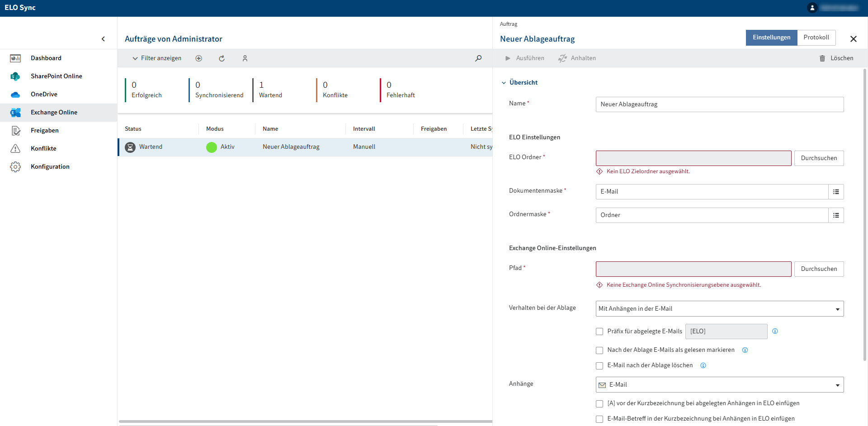Switch to the Einstellungen tab
Viewport: 868px width, 426px height.
(771, 38)
